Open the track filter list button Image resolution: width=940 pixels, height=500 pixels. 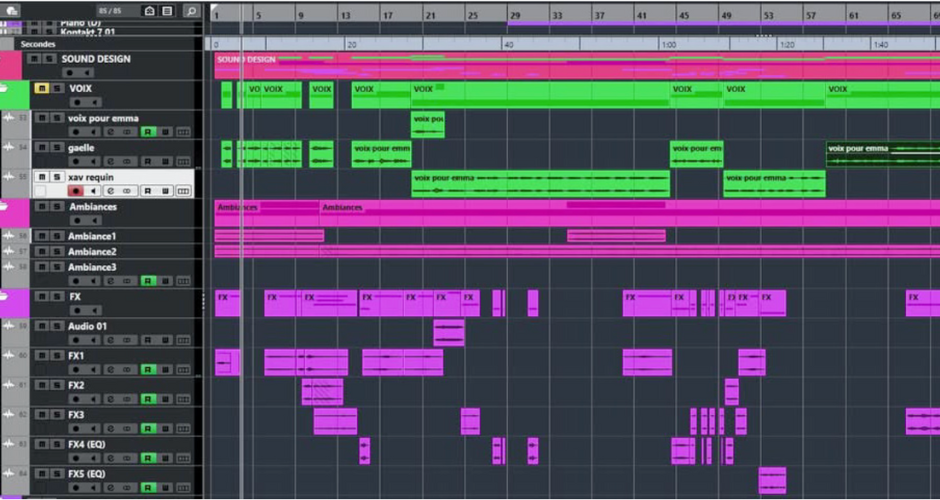(x=167, y=11)
